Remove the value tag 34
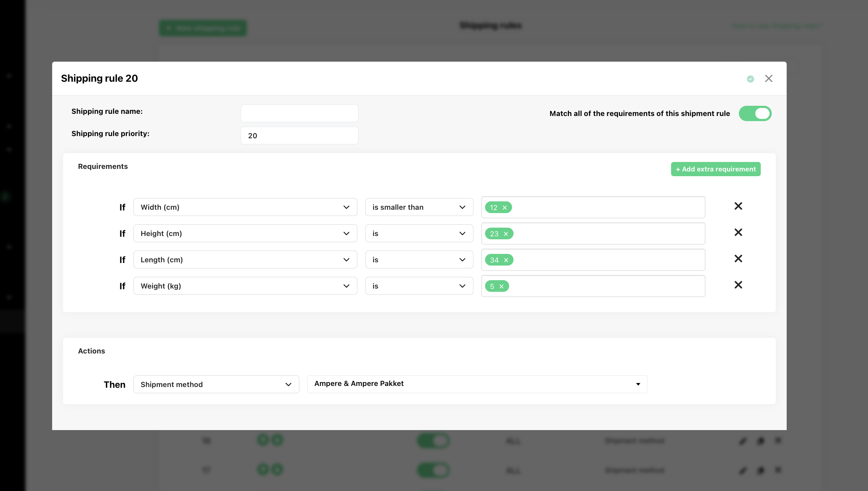Viewport: 868px width, 491px height. pos(506,260)
